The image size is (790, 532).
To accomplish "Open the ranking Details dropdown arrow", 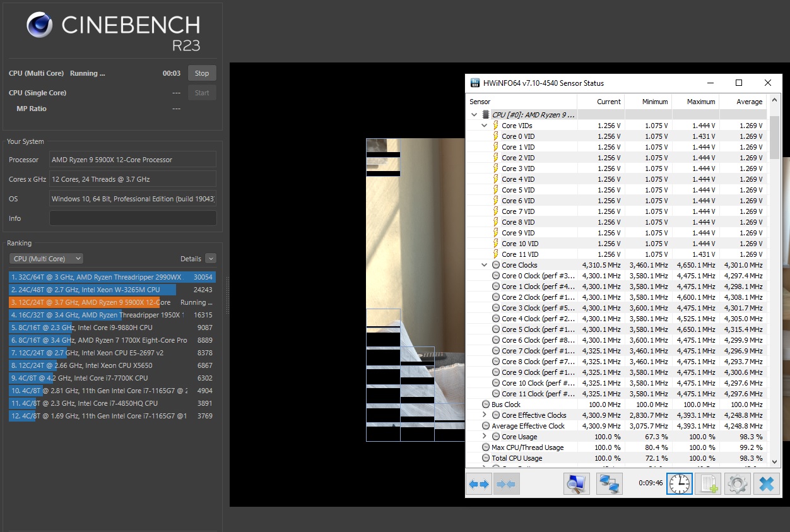I will pos(211,258).
